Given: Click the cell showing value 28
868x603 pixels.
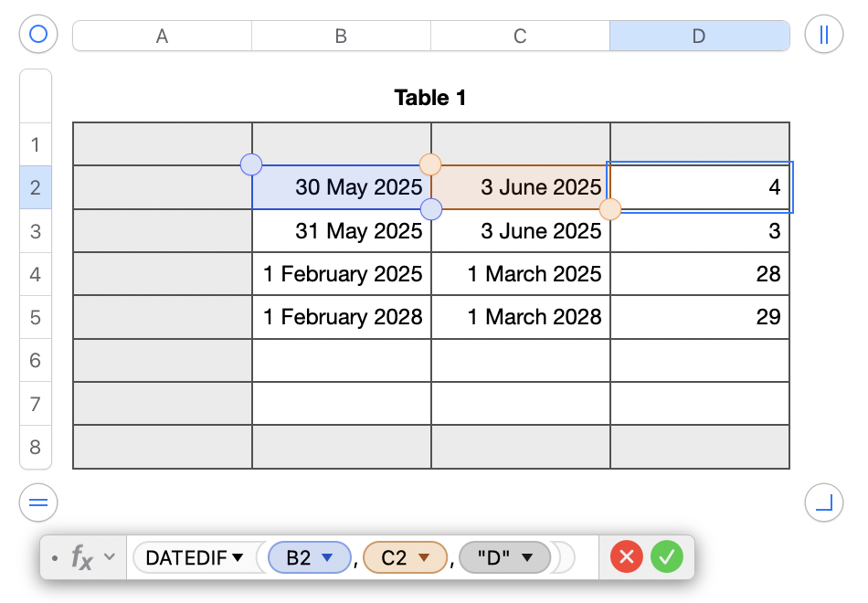Looking at the screenshot, I should pos(700,274).
